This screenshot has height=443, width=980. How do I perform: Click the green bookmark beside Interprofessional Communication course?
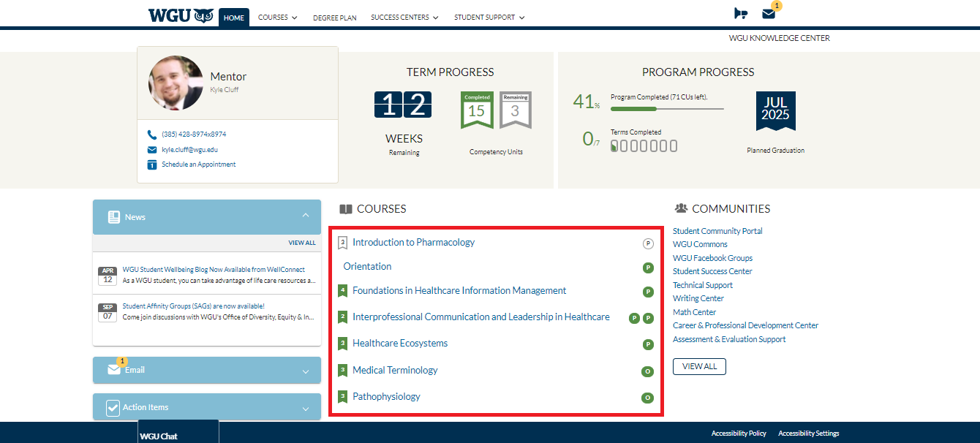(x=343, y=317)
